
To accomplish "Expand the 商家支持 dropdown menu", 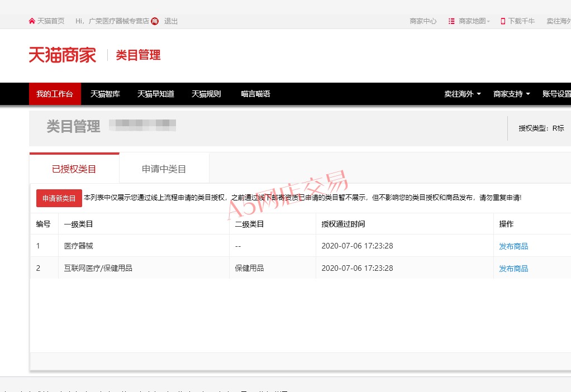I will [512, 94].
